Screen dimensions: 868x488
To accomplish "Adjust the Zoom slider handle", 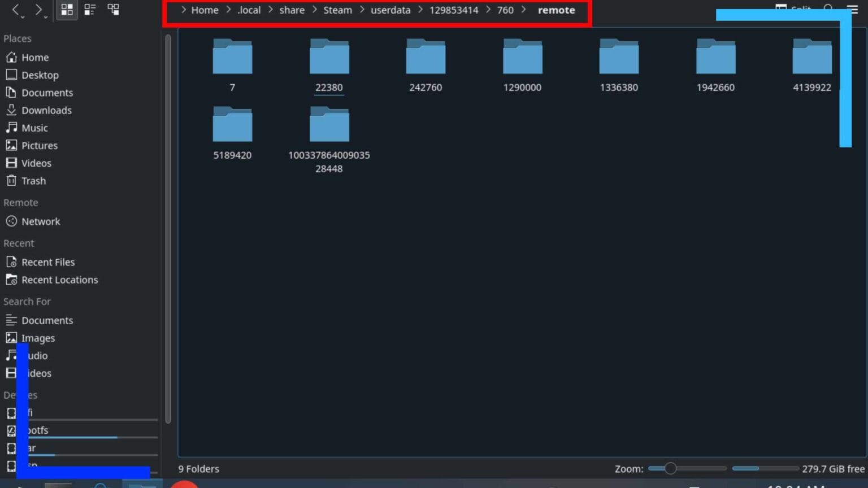I will click(x=670, y=468).
